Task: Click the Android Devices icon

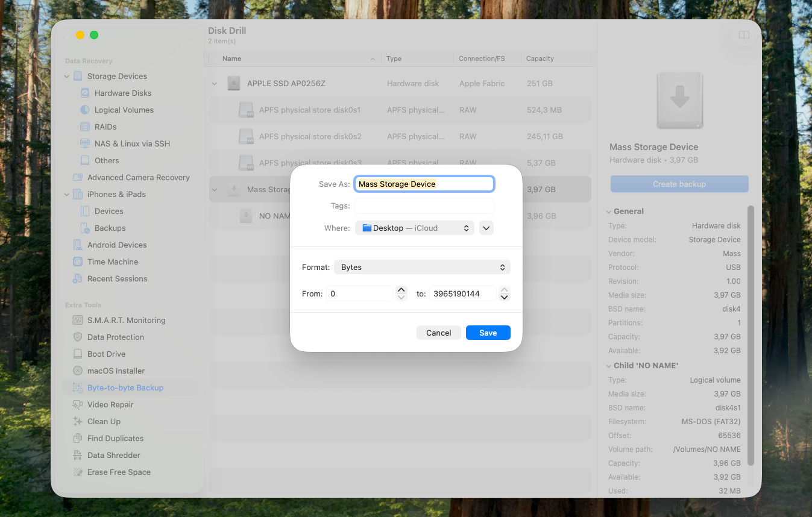Action: click(x=78, y=245)
